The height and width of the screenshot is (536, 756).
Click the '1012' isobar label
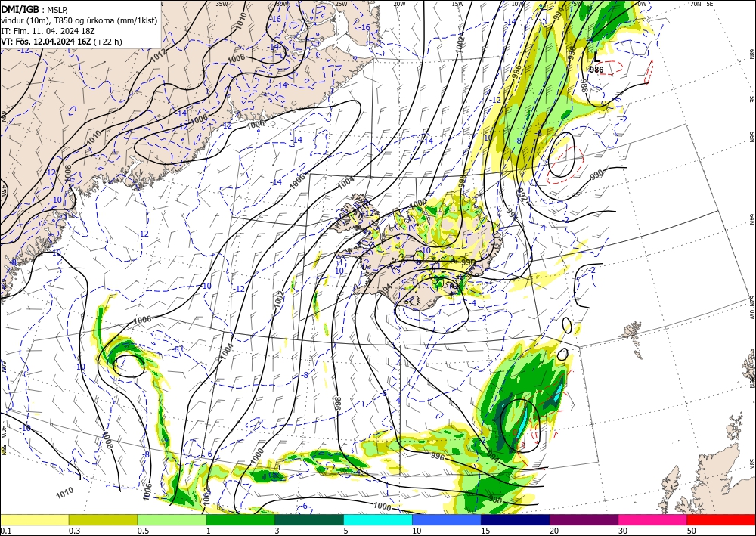(x=159, y=56)
